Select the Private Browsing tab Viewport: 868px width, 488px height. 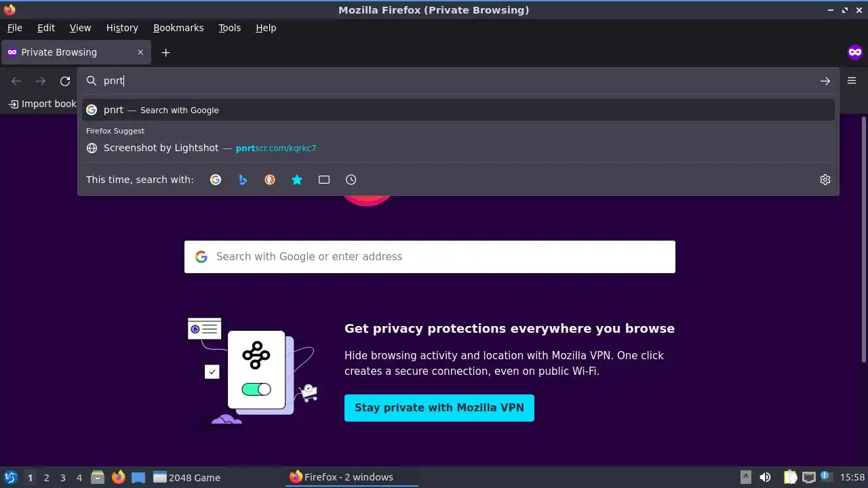(x=75, y=52)
